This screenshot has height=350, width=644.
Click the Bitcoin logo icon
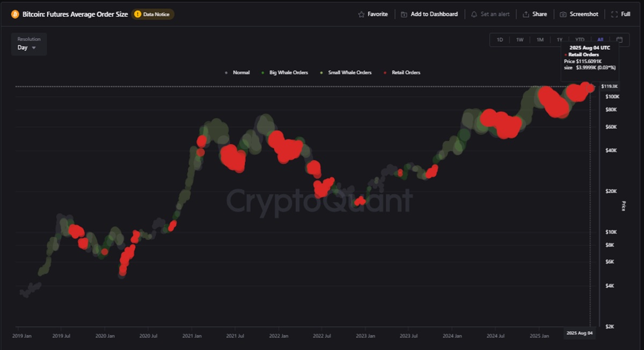pyautogui.click(x=15, y=14)
